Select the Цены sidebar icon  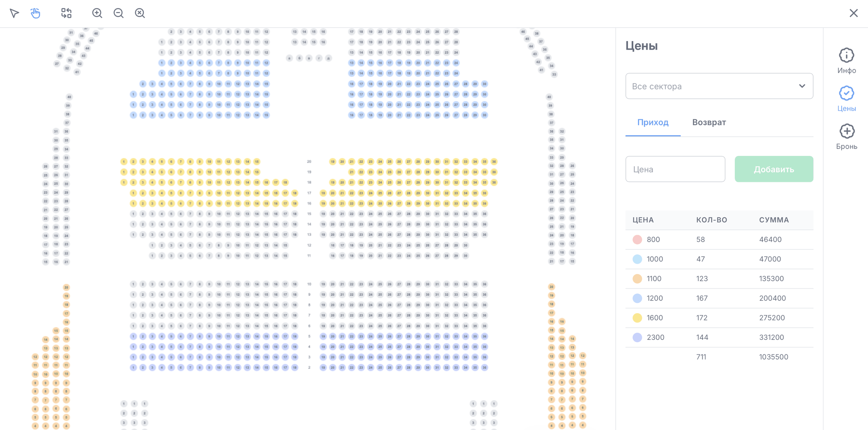[x=846, y=99]
